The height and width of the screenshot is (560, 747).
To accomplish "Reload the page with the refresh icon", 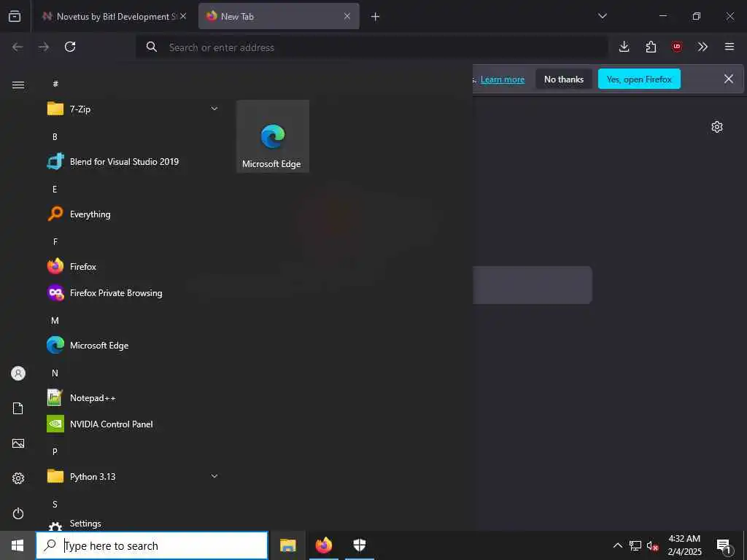I will (70, 47).
